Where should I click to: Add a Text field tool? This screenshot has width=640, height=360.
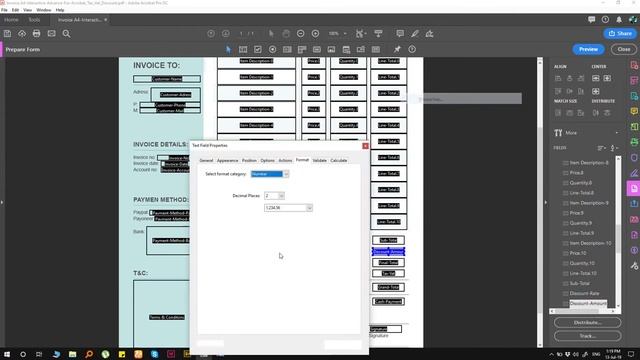pos(243,49)
